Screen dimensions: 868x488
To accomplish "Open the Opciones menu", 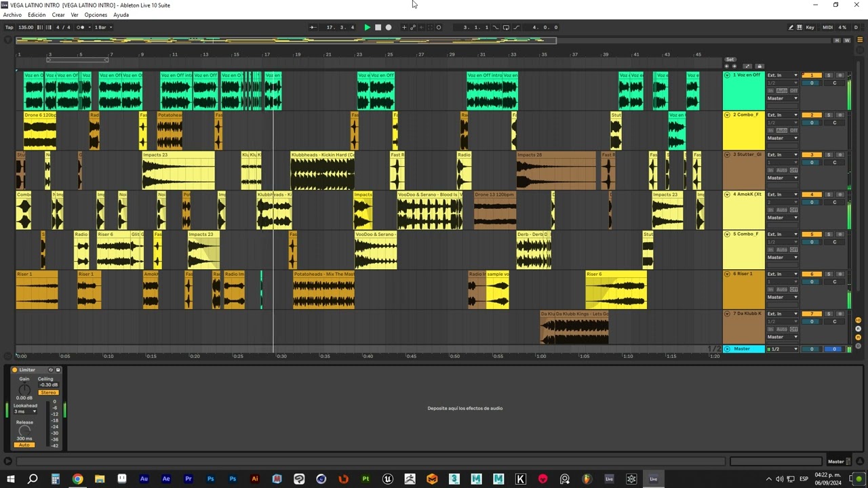I will click(x=96, y=15).
